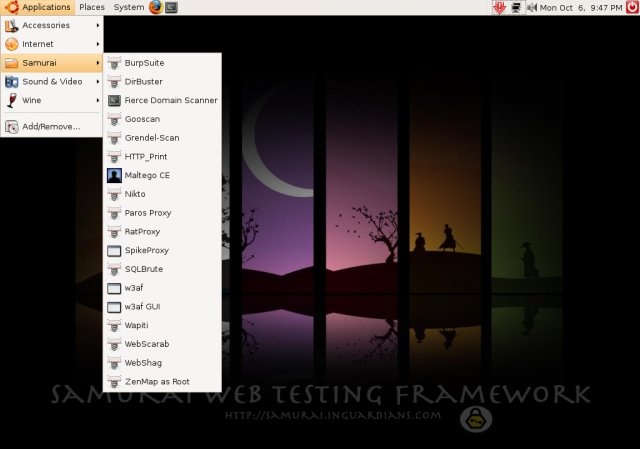Click the clock showing Mon Oct 6, 9:47 PM

[581, 7]
